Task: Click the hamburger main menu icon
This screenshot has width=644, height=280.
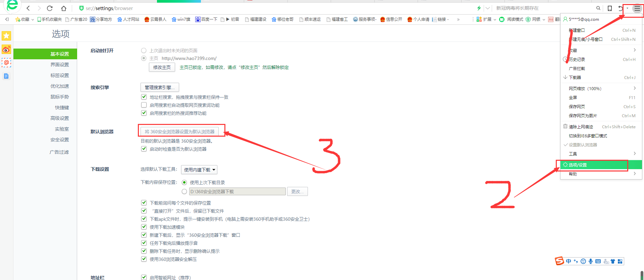Action: click(x=637, y=8)
